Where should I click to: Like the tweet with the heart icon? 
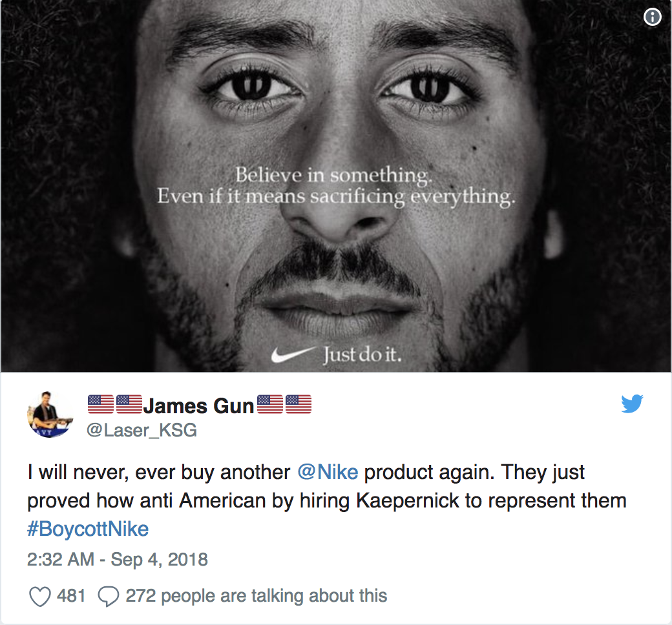[40, 597]
